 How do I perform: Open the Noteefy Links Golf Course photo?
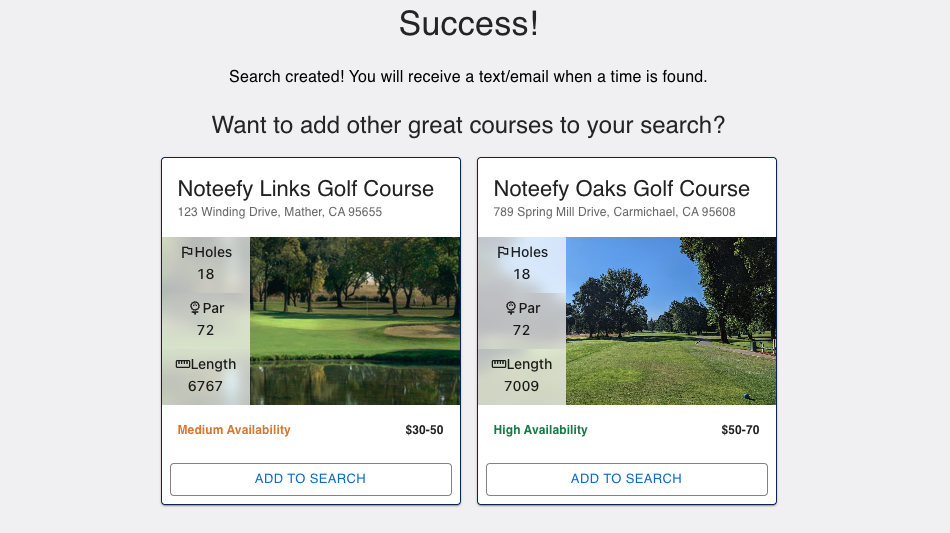click(x=355, y=321)
